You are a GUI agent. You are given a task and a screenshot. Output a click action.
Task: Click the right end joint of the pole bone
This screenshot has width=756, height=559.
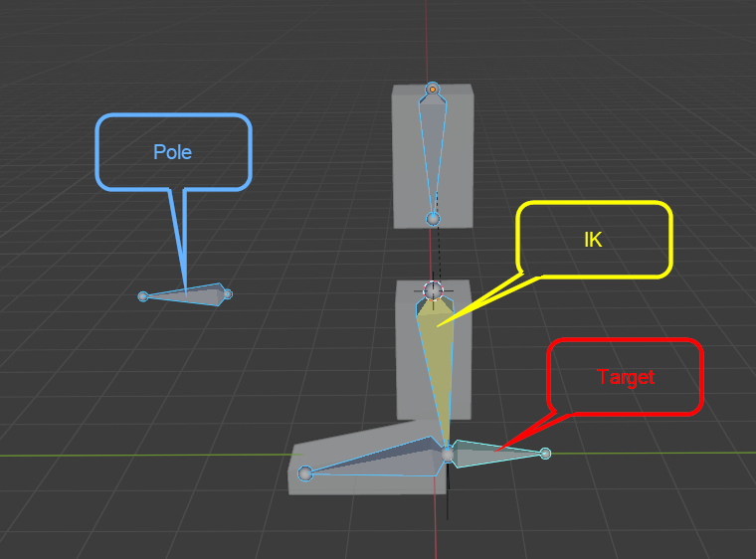coord(228,293)
